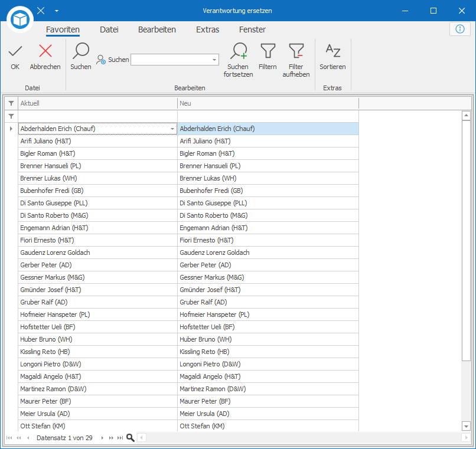Go to next record navigator button
Screen dimensions: 476x449
point(102,438)
